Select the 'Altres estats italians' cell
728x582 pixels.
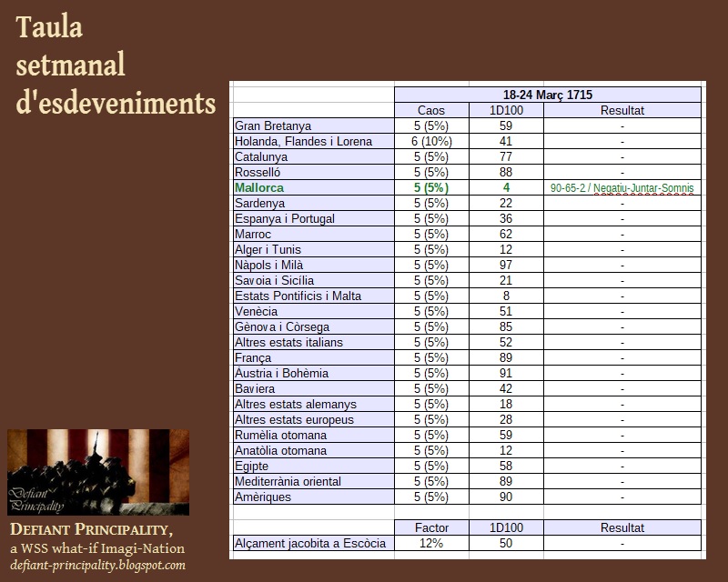click(313, 343)
